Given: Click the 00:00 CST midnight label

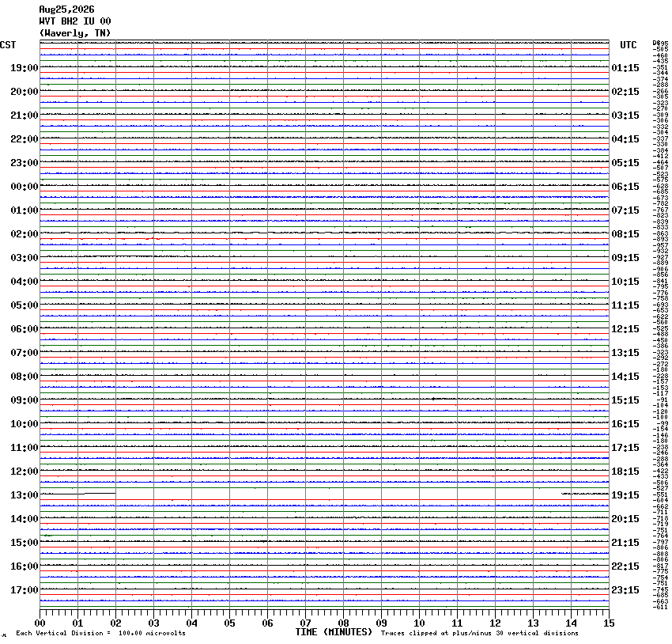Looking at the screenshot, I should click(25, 187).
